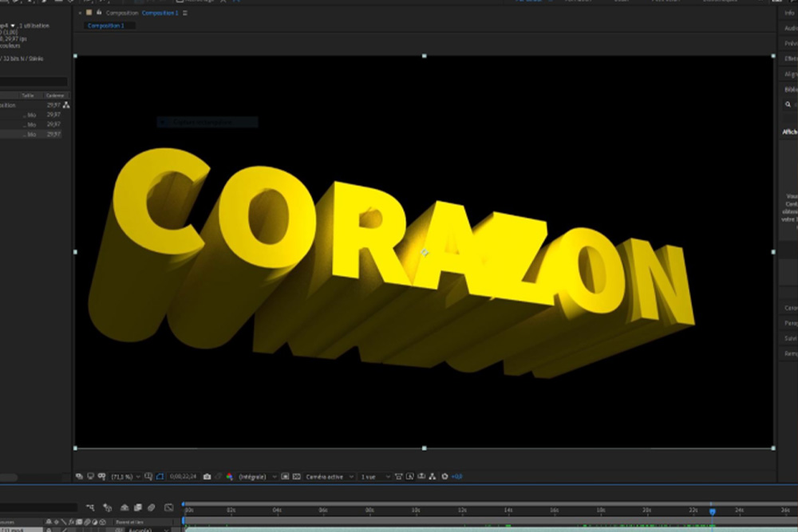The height and width of the screenshot is (532, 798).
Task: Click the current timecode 0;00;22;24
Action: (183, 476)
